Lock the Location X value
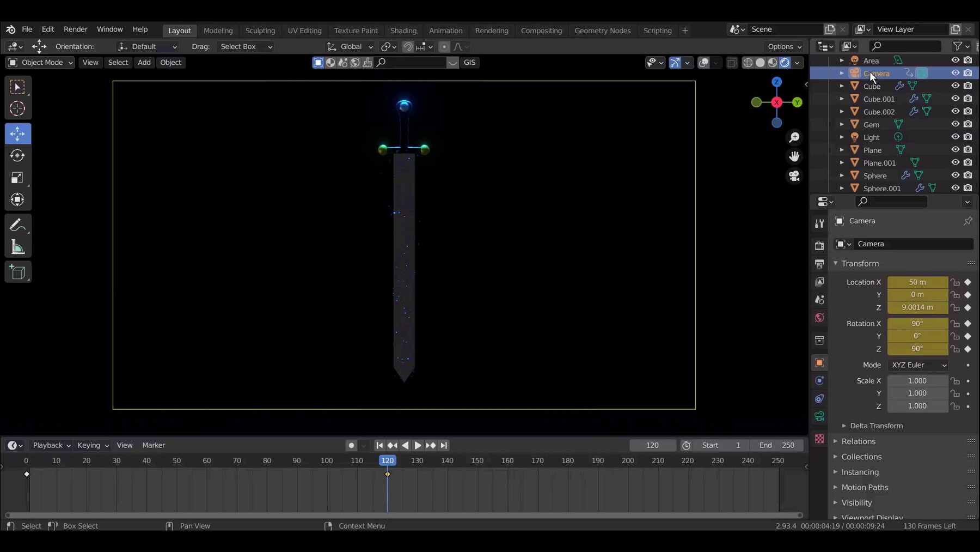Viewport: 980px width, 552px height. pyautogui.click(x=956, y=282)
